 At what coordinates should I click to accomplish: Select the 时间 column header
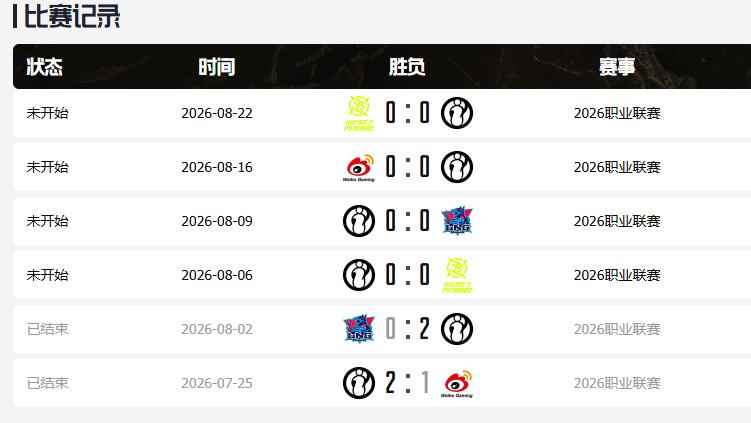[x=216, y=67]
